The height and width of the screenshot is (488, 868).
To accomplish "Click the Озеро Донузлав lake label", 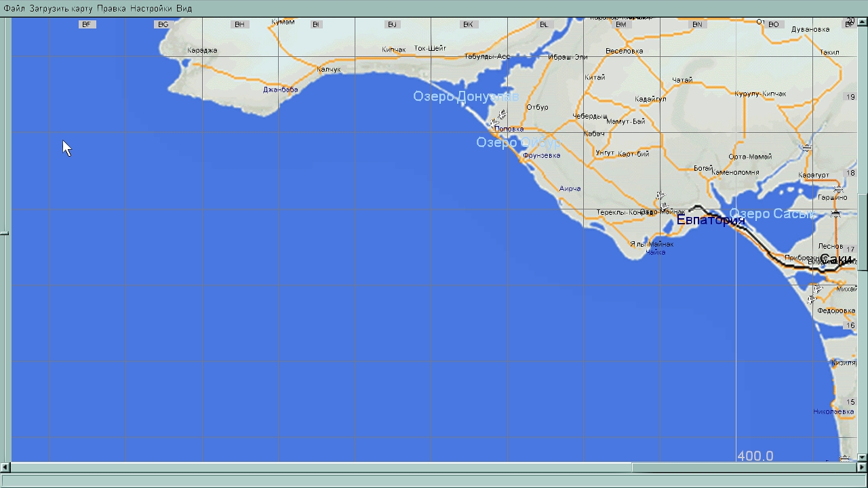I will pos(466,96).
